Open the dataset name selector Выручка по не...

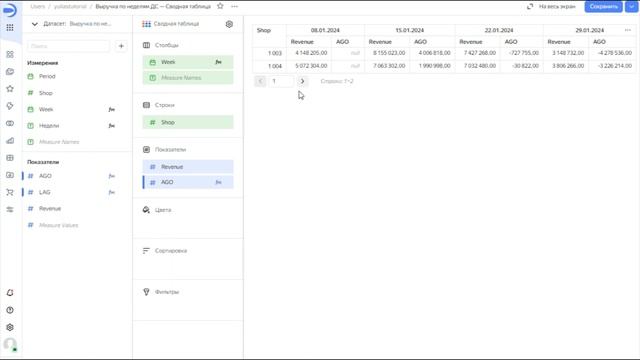click(x=90, y=24)
